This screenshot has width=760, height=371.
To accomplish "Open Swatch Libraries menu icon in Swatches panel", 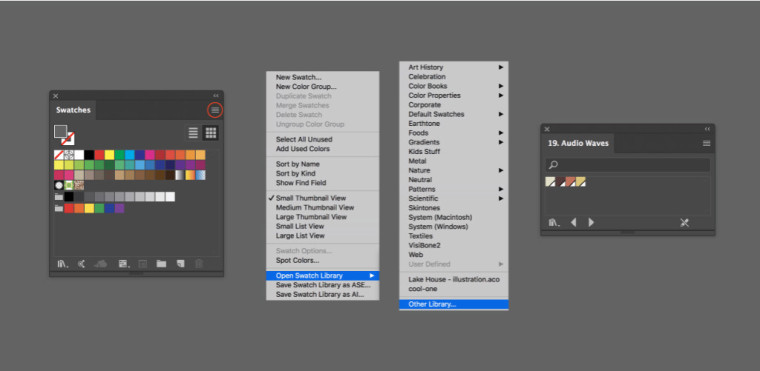I will 63,264.
